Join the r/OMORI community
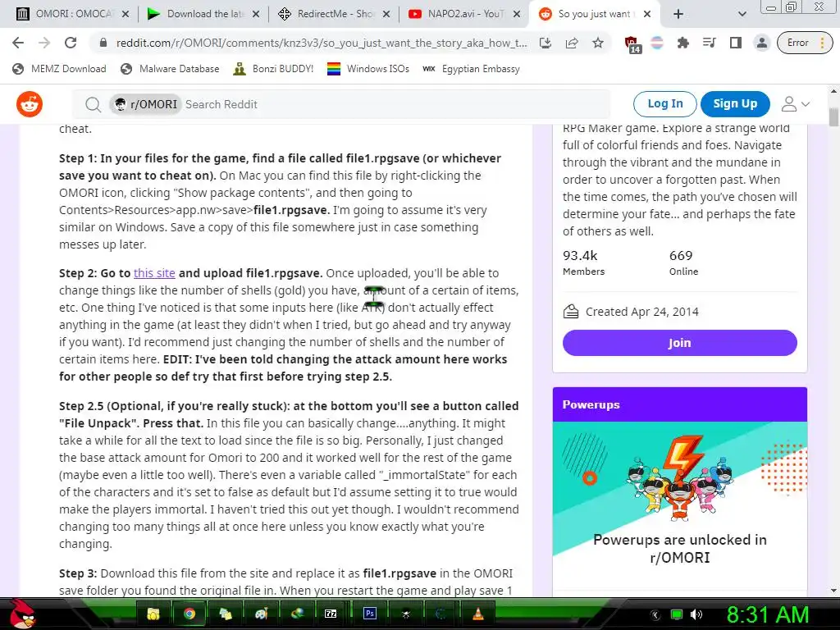Screen dimensions: 840x630 click(x=679, y=343)
